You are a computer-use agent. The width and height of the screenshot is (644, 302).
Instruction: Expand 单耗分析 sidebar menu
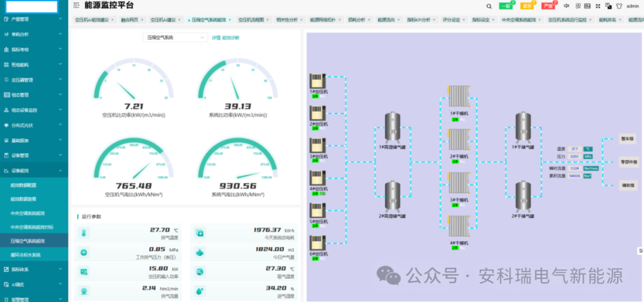coord(34,34)
